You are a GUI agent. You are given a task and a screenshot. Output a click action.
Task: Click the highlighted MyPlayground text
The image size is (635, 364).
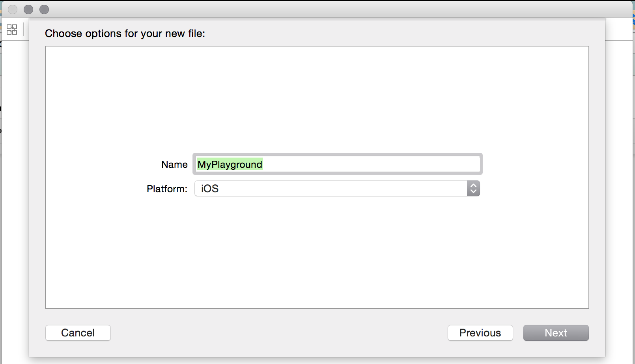coord(230,164)
